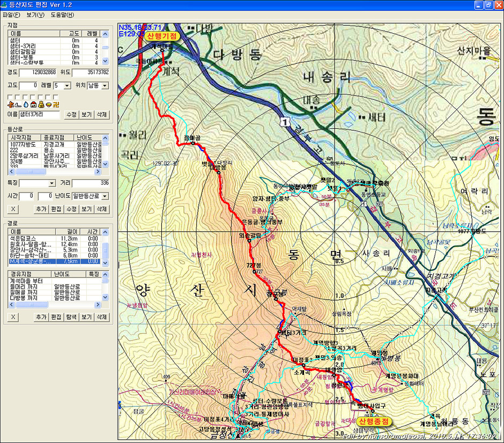Click the X button in the 등산로 section
This screenshot has width=504, height=443.
13,209
